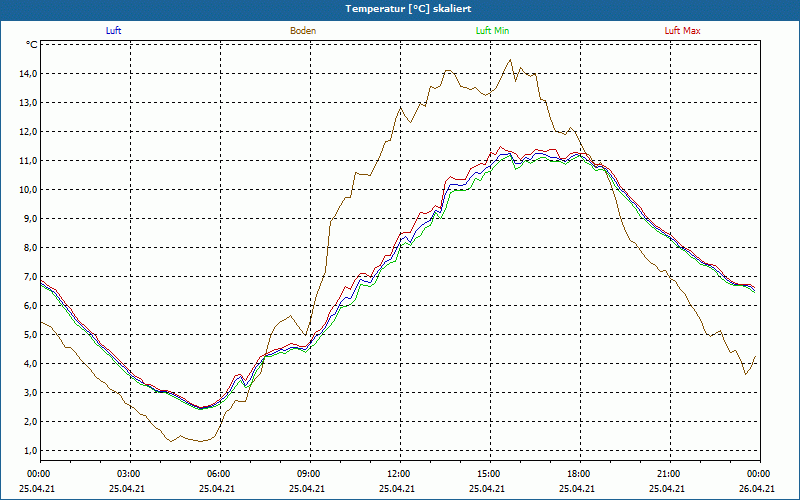Click the 6,0 y-axis value

(31, 306)
